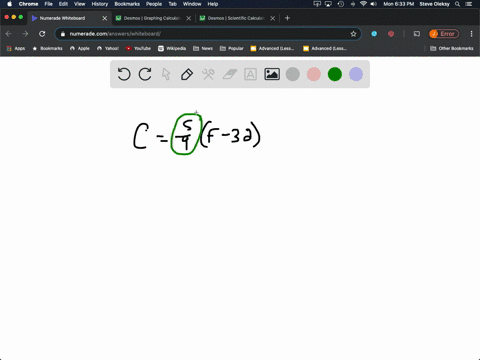Open the Window menu

(192, 4)
